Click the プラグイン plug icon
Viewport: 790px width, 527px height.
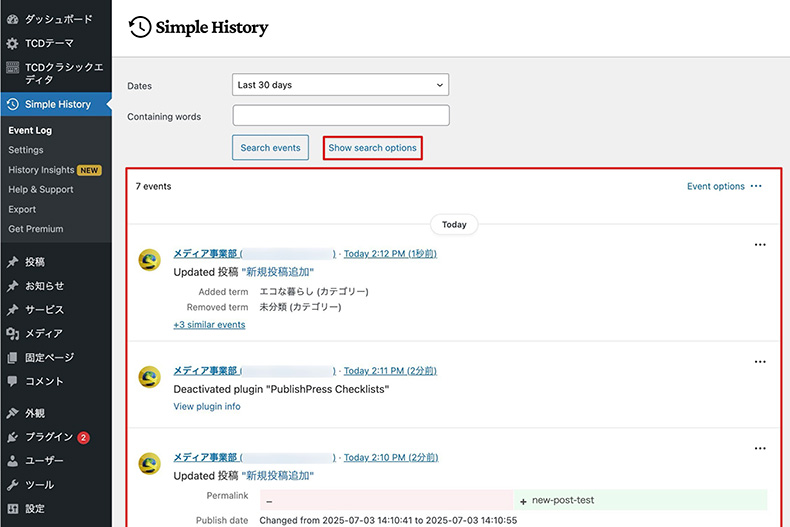pos(13,437)
